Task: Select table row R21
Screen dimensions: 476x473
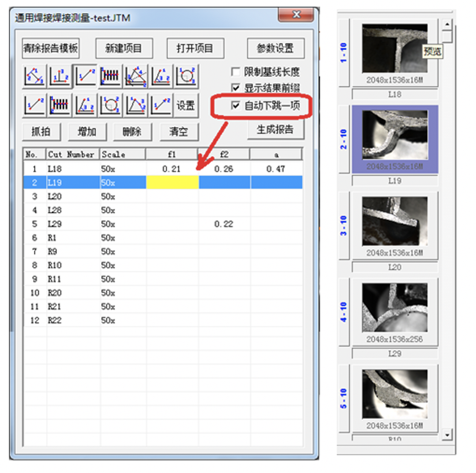Action: (163, 307)
